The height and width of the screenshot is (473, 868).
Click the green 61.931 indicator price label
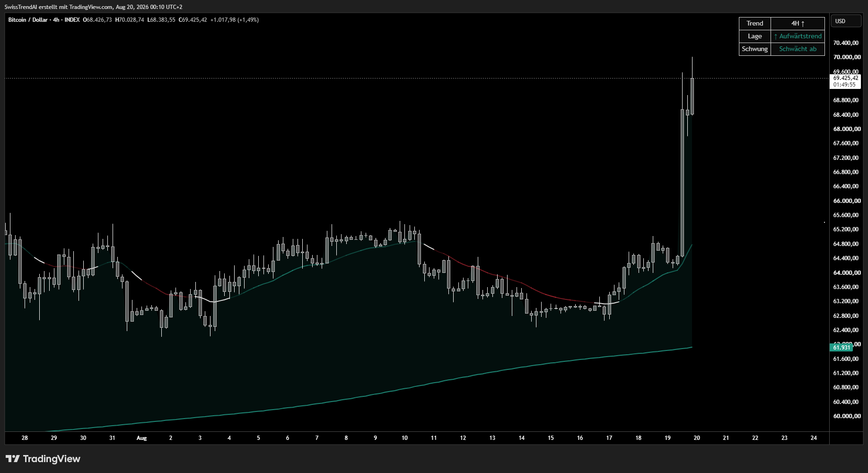842,348
